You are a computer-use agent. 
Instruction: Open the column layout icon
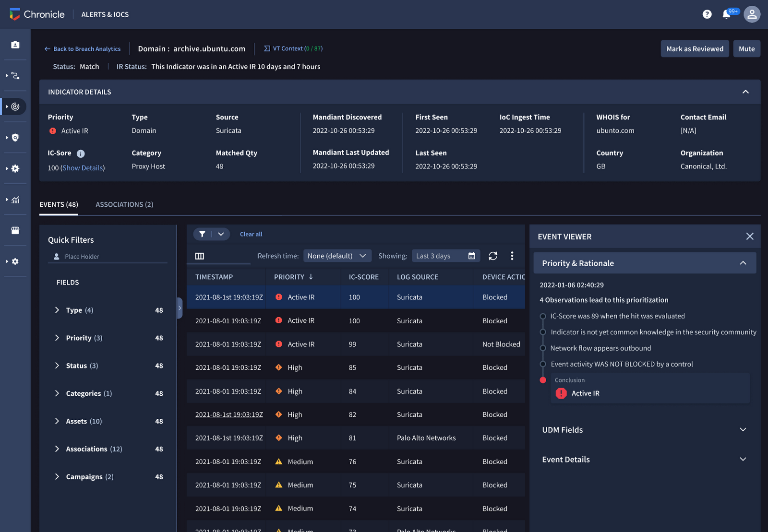point(200,256)
